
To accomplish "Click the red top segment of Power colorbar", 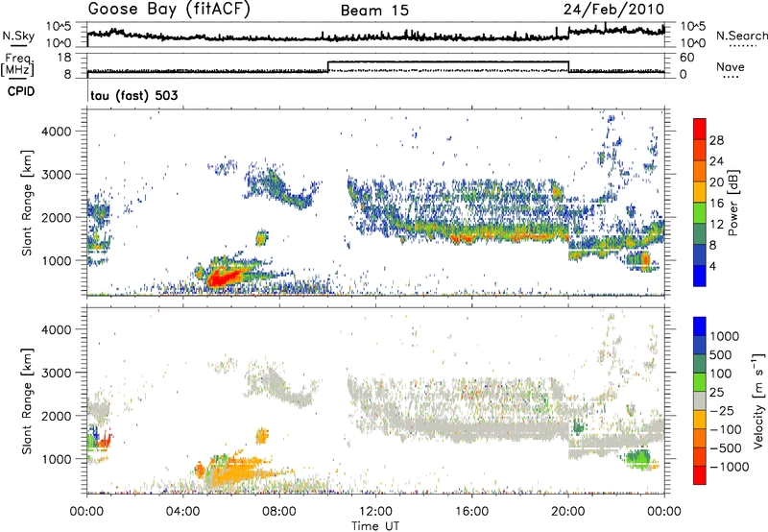I will click(700, 129).
